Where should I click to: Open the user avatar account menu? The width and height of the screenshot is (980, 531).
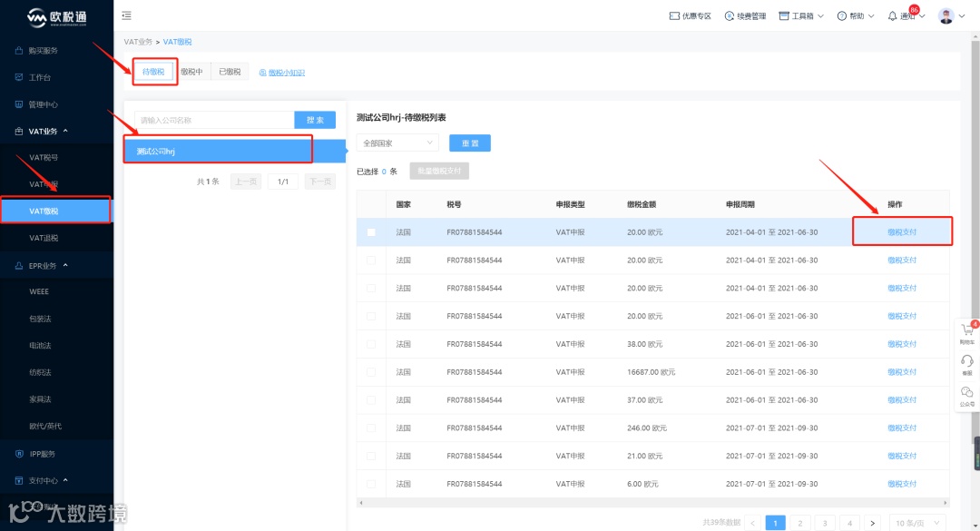pos(952,16)
